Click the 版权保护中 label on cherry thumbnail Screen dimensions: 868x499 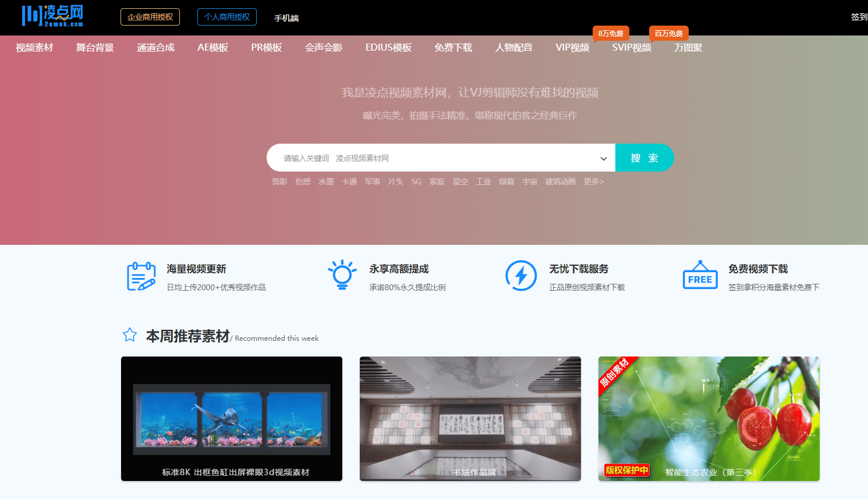627,470
